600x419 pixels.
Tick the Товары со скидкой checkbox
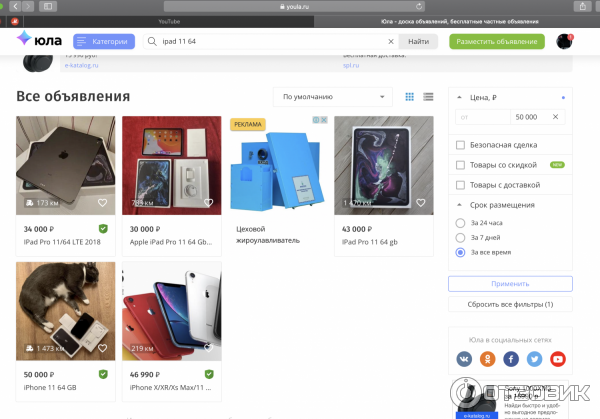pos(460,165)
